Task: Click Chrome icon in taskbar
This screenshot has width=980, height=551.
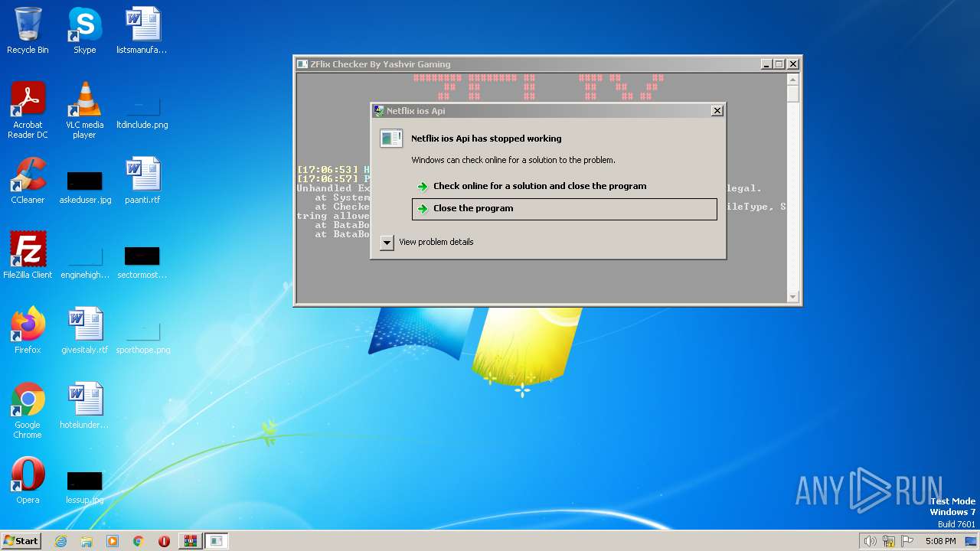Action: click(x=139, y=541)
